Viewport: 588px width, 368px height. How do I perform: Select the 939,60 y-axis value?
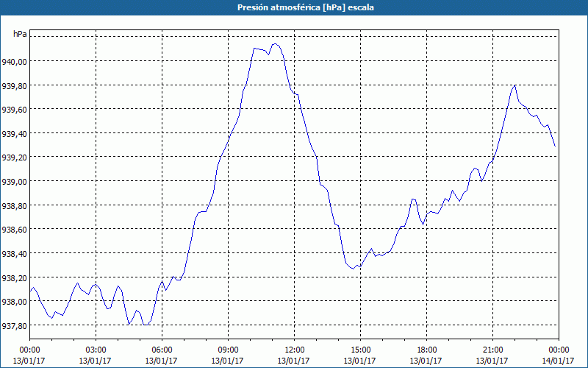point(14,110)
